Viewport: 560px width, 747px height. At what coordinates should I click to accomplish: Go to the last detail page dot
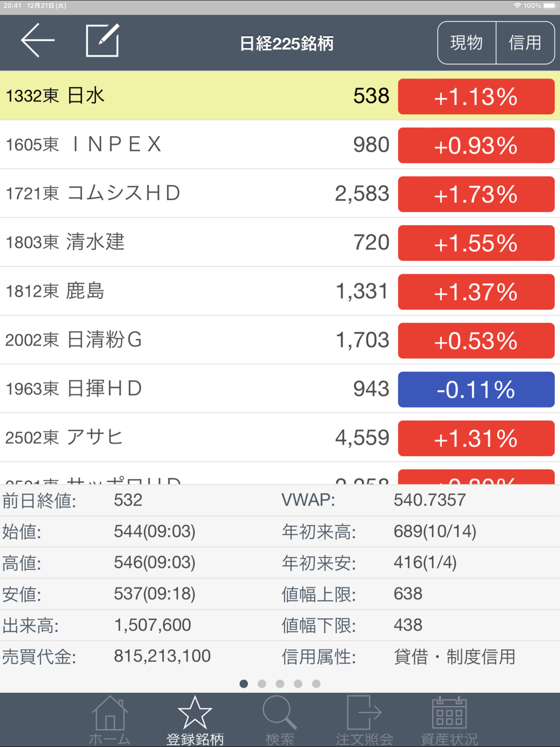[316, 684]
